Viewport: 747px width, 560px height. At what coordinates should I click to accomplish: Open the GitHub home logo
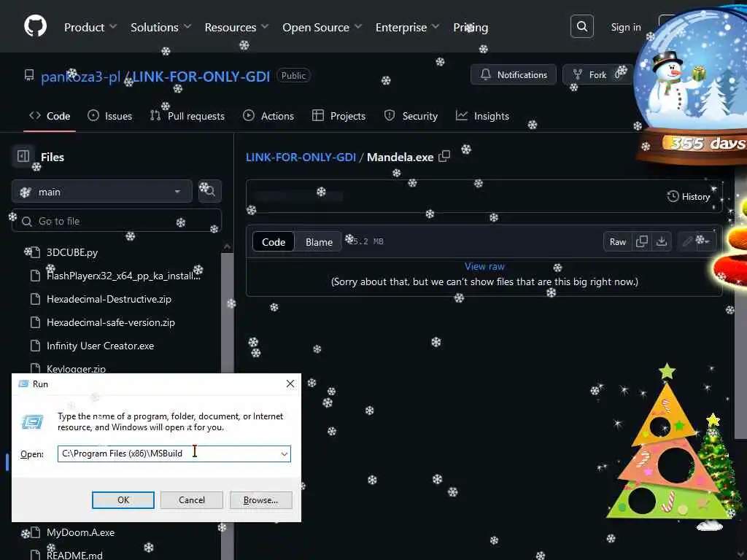click(x=35, y=26)
